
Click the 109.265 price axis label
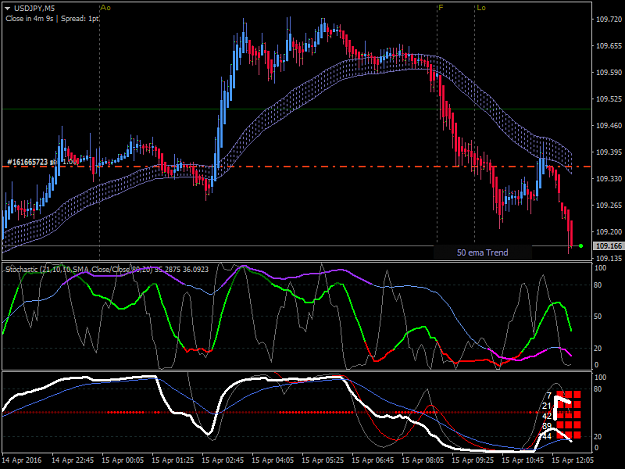pos(609,205)
